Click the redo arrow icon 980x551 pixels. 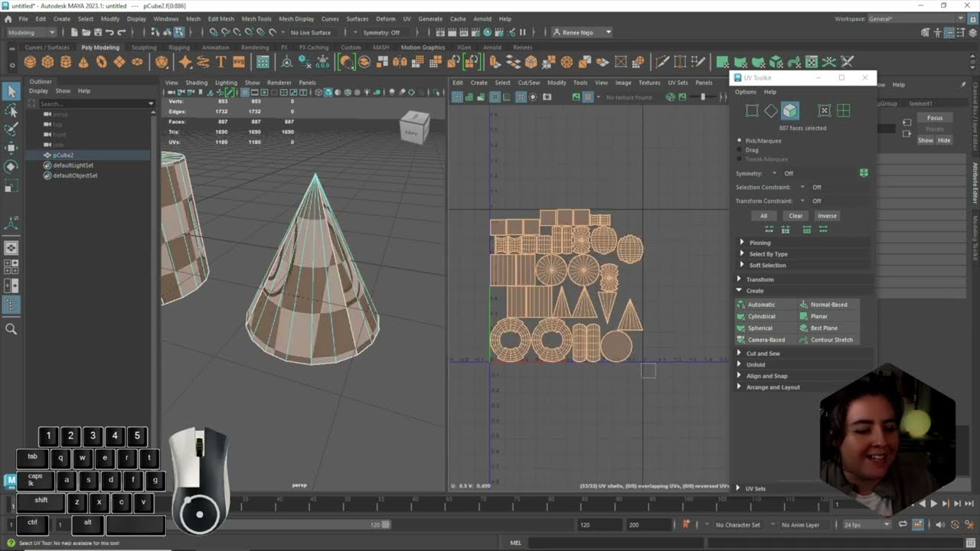(122, 32)
